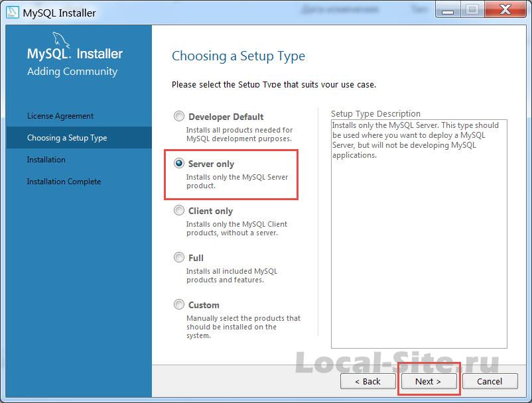
Task: Select the Choosing a Setup Type step
Action: tap(79, 138)
